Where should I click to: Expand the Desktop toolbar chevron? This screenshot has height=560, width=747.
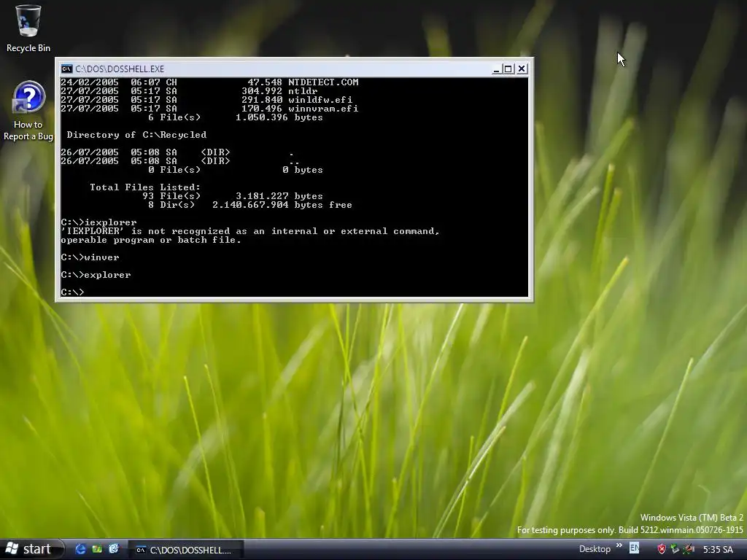(619, 545)
